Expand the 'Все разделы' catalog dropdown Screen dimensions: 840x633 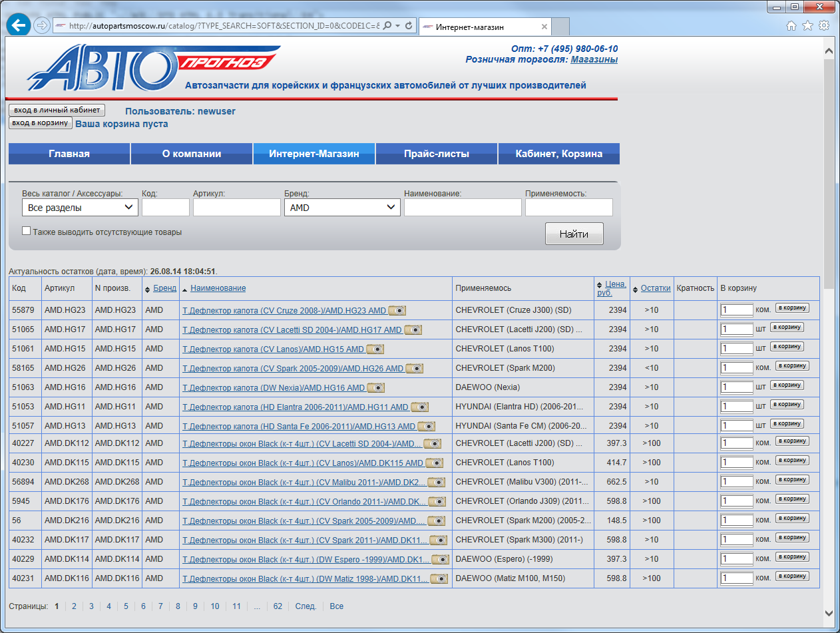click(x=80, y=208)
